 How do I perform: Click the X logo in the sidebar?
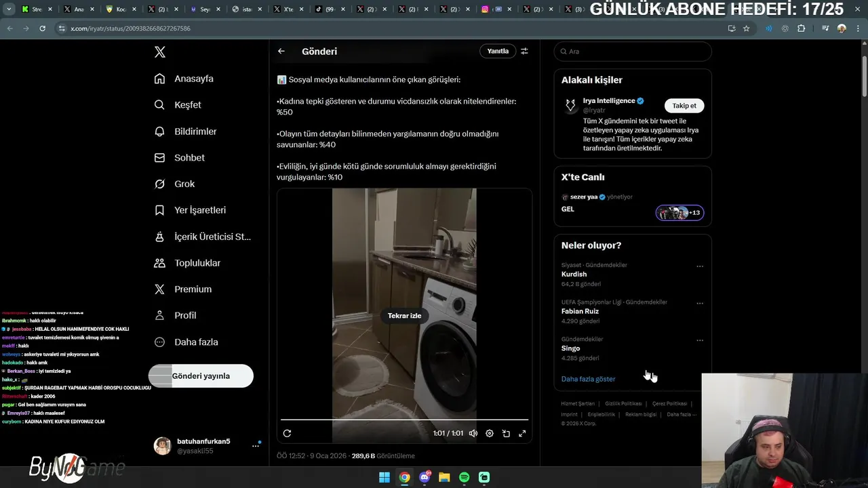[x=159, y=52]
